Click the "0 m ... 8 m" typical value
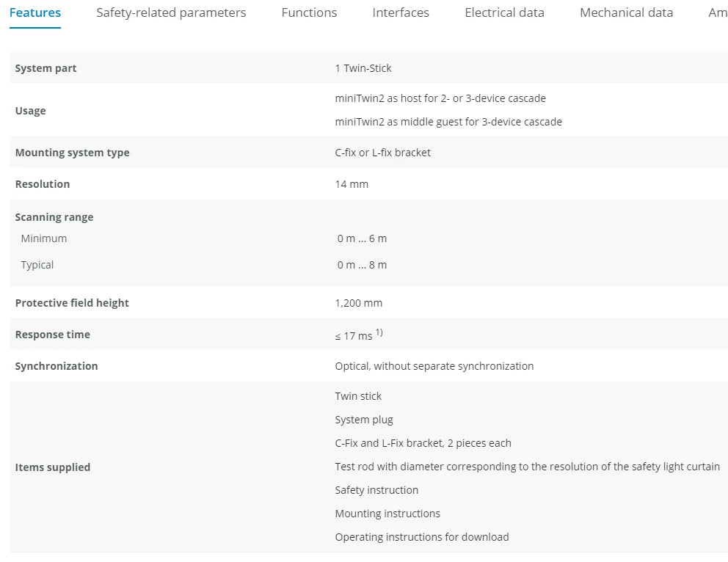 click(362, 265)
